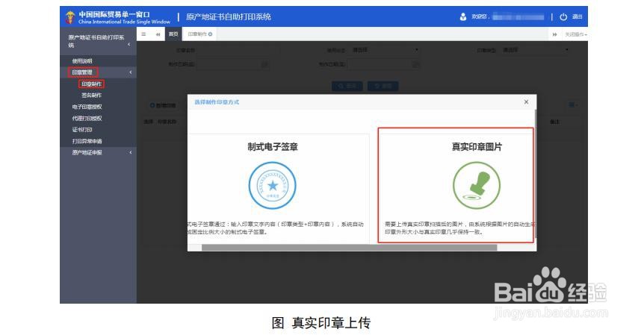Click the 备注 column header
The image size is (644, 335).
click(554, 122)
